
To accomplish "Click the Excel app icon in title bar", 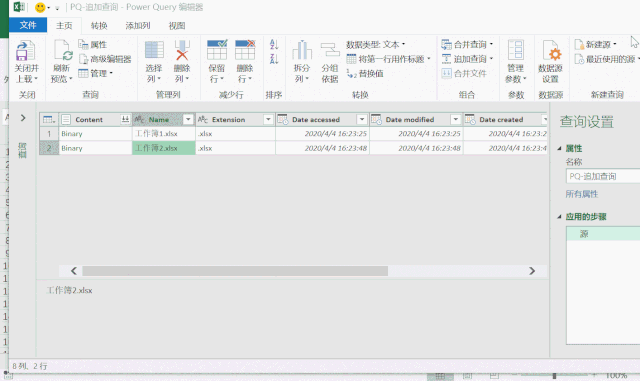I will click(19, 7).
